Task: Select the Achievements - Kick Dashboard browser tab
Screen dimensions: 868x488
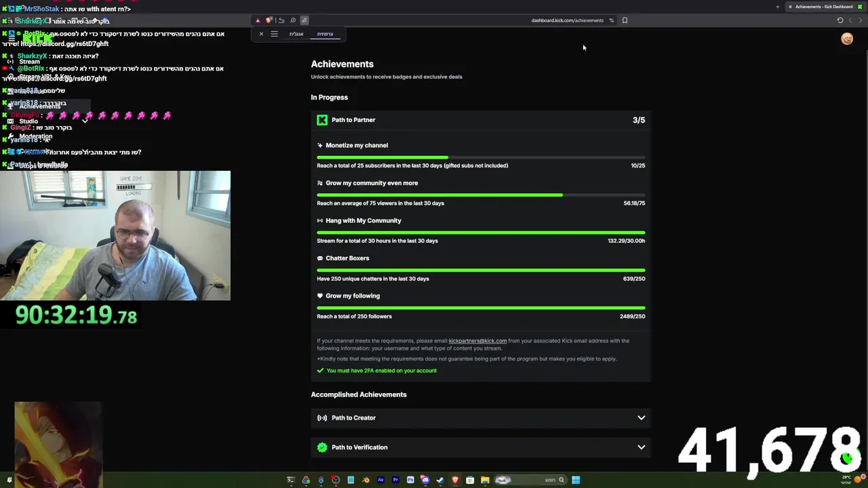Action: (824, 7)
